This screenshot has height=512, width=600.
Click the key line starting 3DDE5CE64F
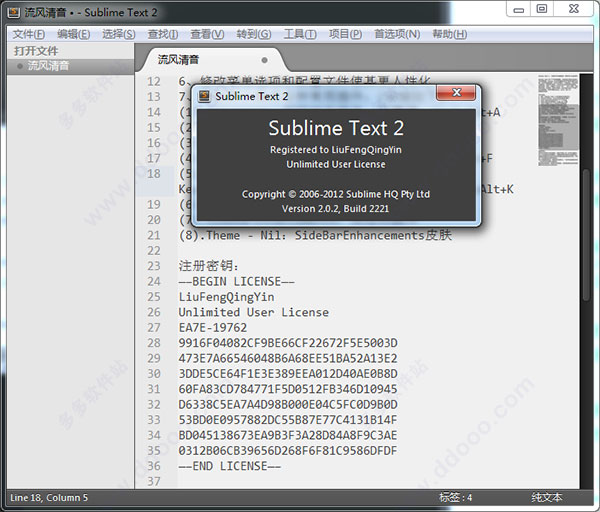(x=288, y=374)
